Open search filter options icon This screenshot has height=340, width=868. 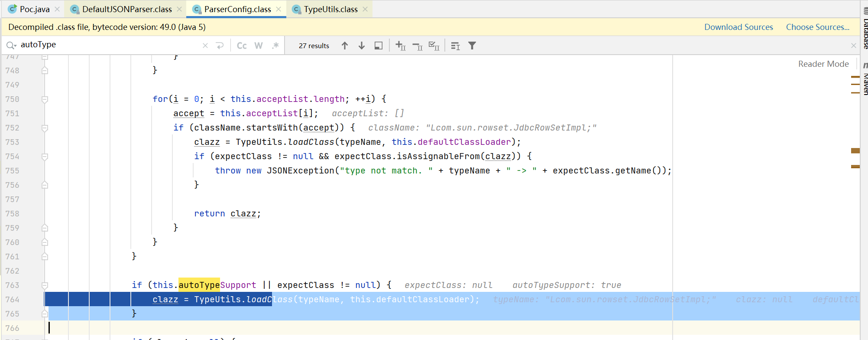point(472,46)
